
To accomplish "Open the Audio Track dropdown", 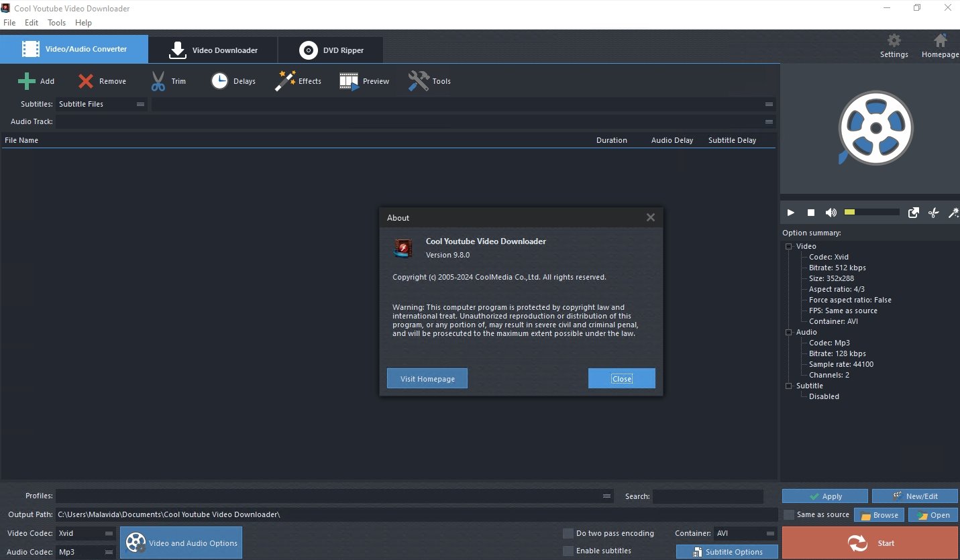I will (x=416, y=121).
